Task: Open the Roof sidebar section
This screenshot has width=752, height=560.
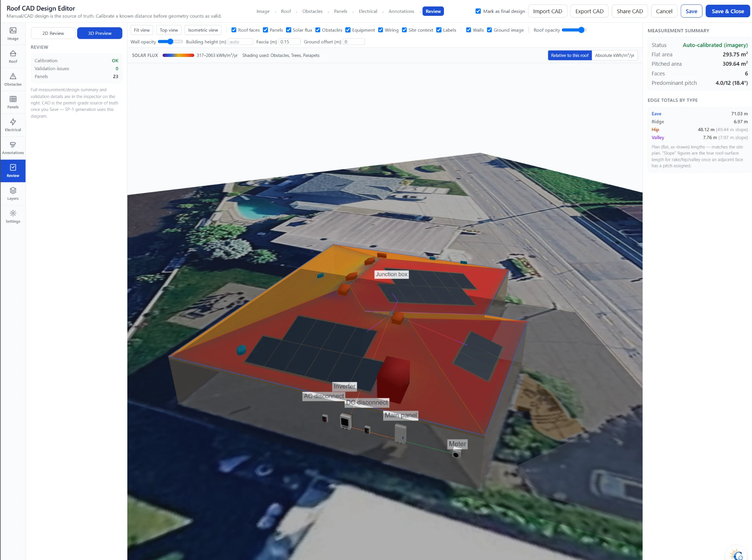Action: [x=13, y=57]
